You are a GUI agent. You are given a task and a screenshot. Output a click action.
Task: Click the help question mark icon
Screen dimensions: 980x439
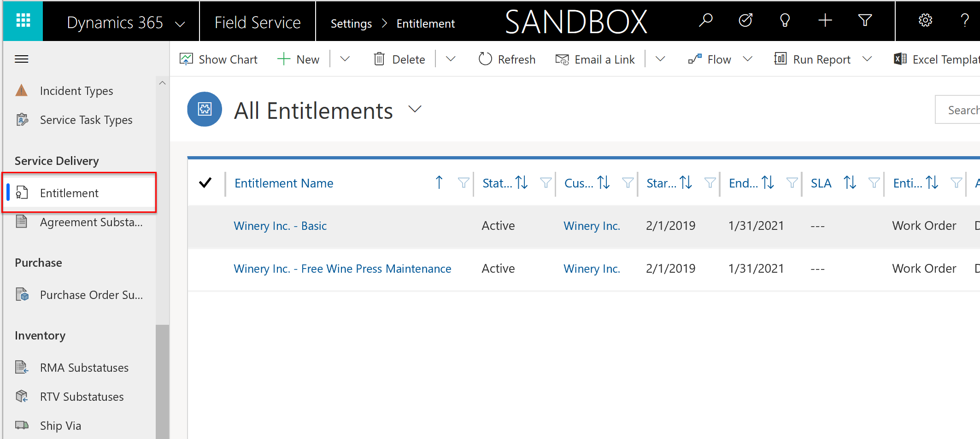[964, 21]
